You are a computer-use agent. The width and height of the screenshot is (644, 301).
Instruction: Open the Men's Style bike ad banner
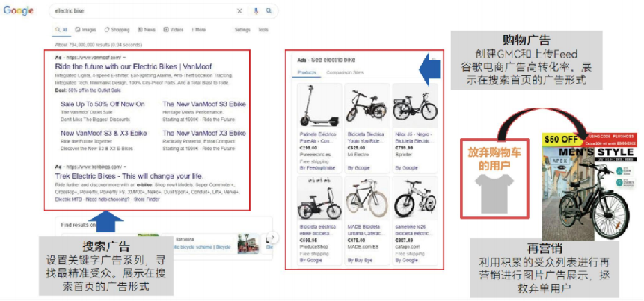point(590,186)
